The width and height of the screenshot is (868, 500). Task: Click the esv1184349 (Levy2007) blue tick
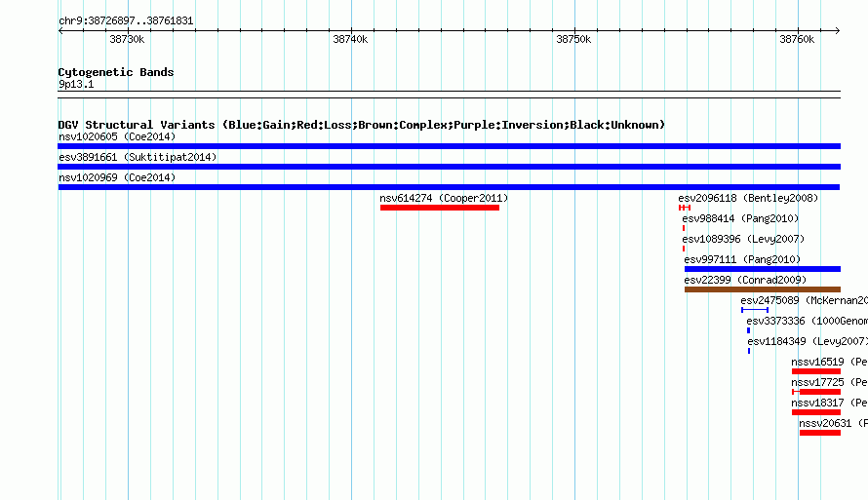[749, 351]
